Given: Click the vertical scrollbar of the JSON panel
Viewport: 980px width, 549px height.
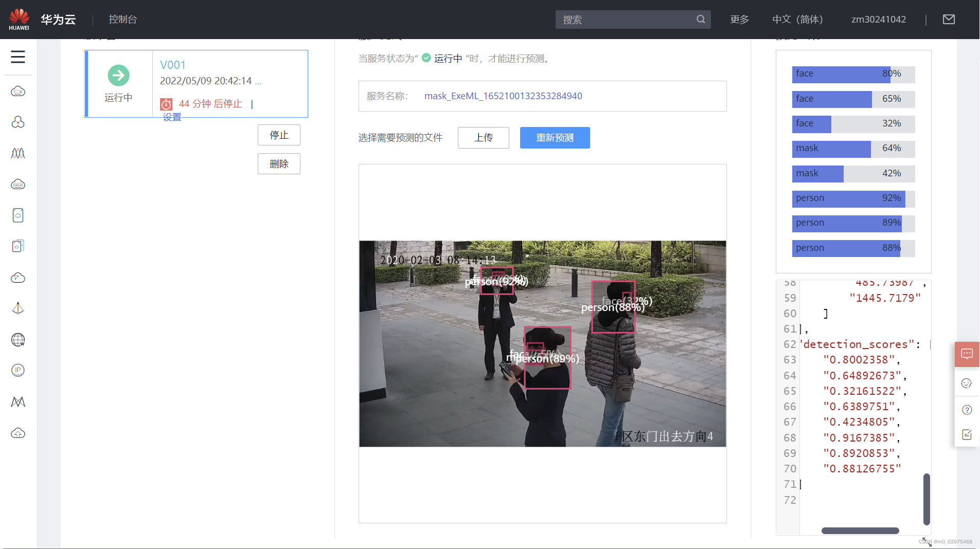Looking at the screenshot, I should click(x=926, y=499).
